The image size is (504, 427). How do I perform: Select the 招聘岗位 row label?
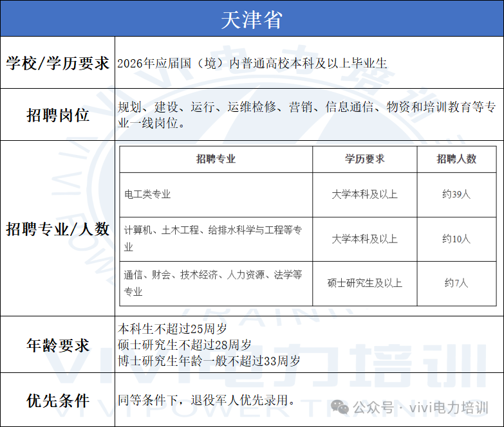click(58, 115)
